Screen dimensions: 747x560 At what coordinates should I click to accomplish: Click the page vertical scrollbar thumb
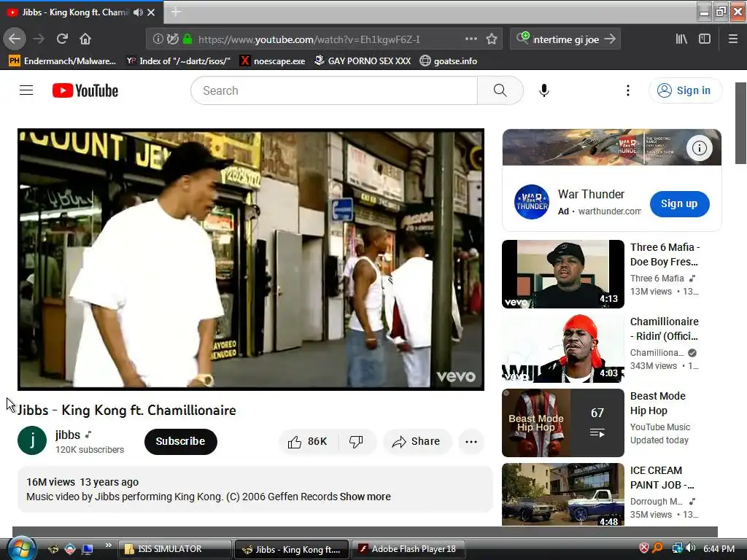740,122
